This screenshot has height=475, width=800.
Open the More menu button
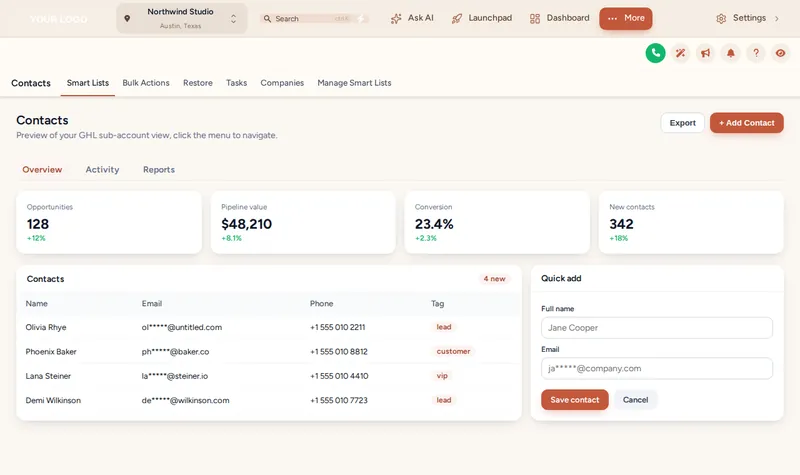pyautogui.click(x=626, y=18)
